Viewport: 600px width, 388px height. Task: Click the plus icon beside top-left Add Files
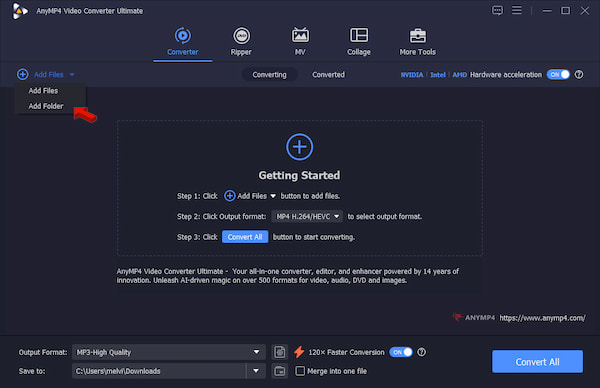point(23,74)
